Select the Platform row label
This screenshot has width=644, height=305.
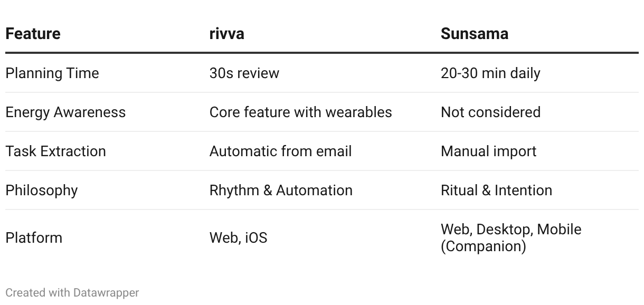click(x=34, y=237)
